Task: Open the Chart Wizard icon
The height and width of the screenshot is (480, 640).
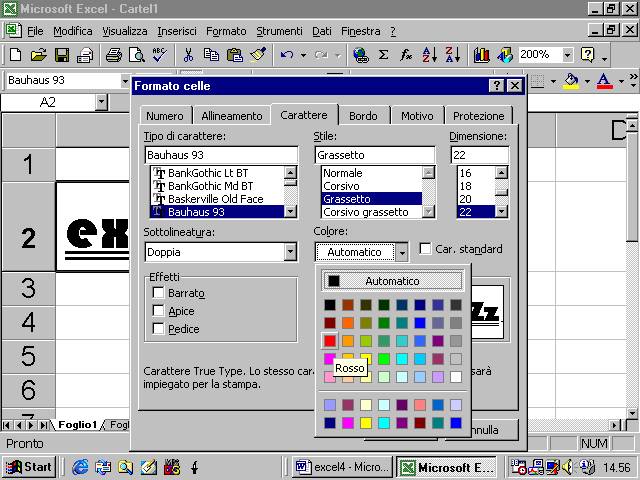Action: 482,54
